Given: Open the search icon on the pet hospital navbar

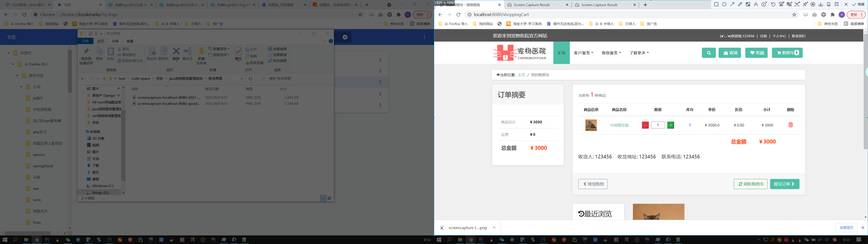Looking at the screenshot, I should point(709,53).
